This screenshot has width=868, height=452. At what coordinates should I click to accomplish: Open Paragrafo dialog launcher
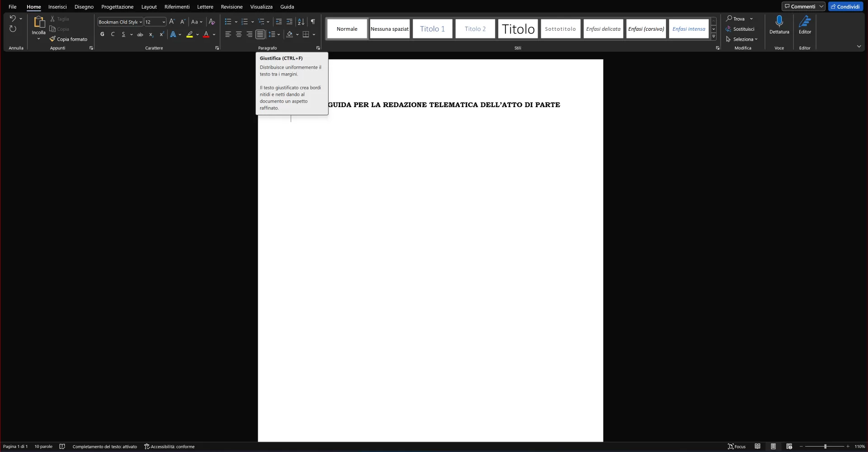pyautogui.click(x=318, y=48)
